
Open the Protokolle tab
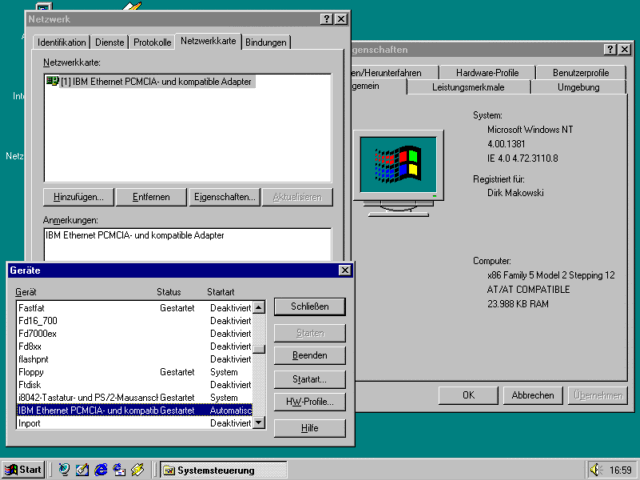pos(152,42)
